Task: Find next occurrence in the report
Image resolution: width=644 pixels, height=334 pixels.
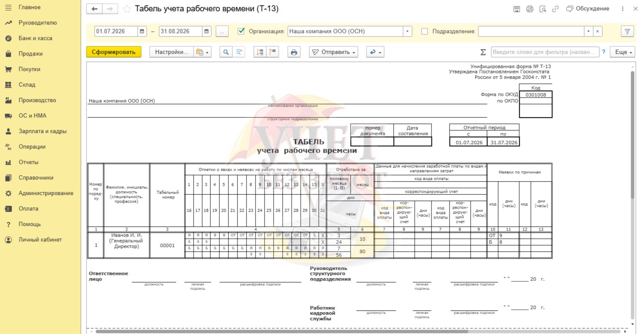Action: [x=239, y=52]
